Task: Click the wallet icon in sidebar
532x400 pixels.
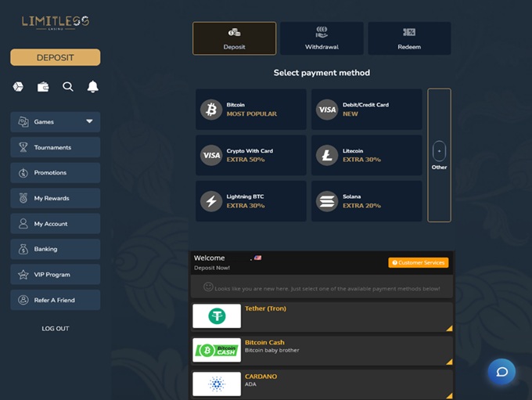Action: click(43, 86)
